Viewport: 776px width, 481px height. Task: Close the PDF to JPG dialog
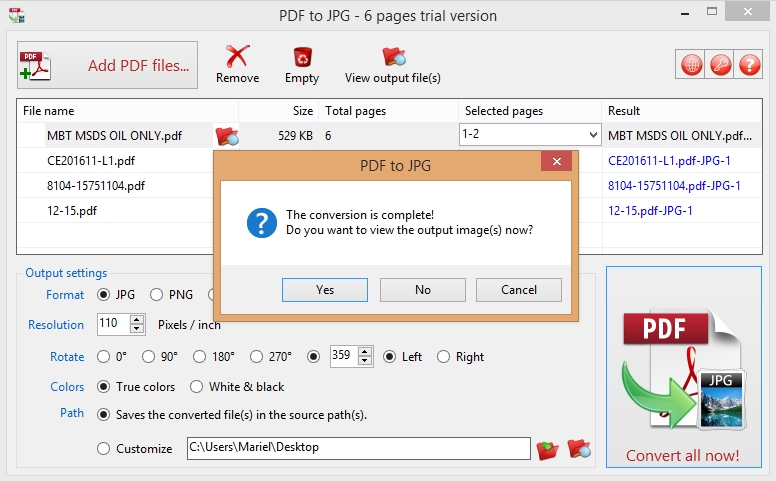point(557,162)
